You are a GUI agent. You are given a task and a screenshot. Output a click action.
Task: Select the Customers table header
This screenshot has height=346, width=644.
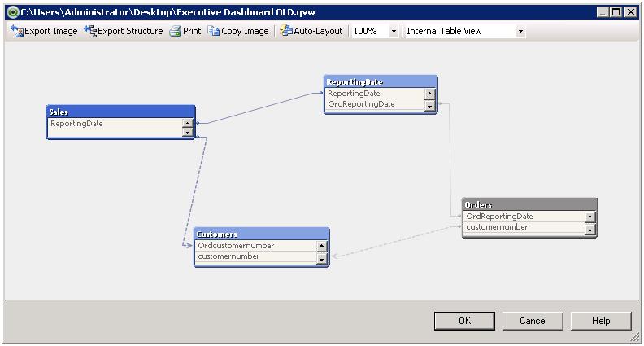click(261, 234)
